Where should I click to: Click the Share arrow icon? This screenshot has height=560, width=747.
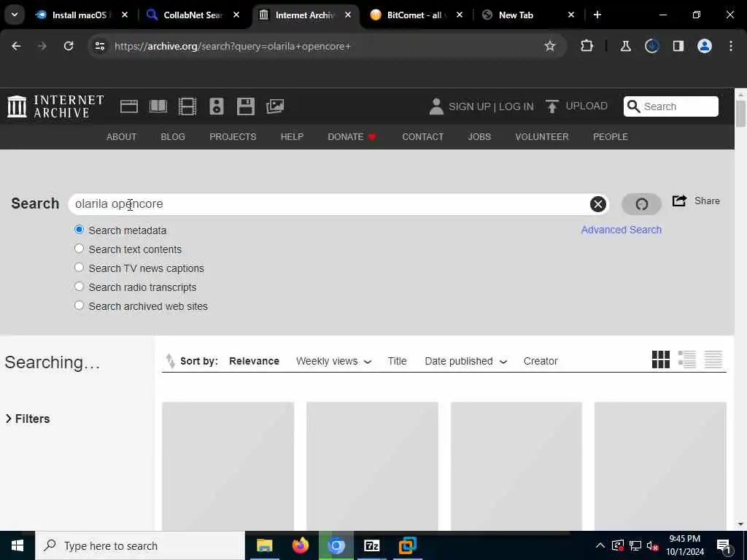coord(679,201)
